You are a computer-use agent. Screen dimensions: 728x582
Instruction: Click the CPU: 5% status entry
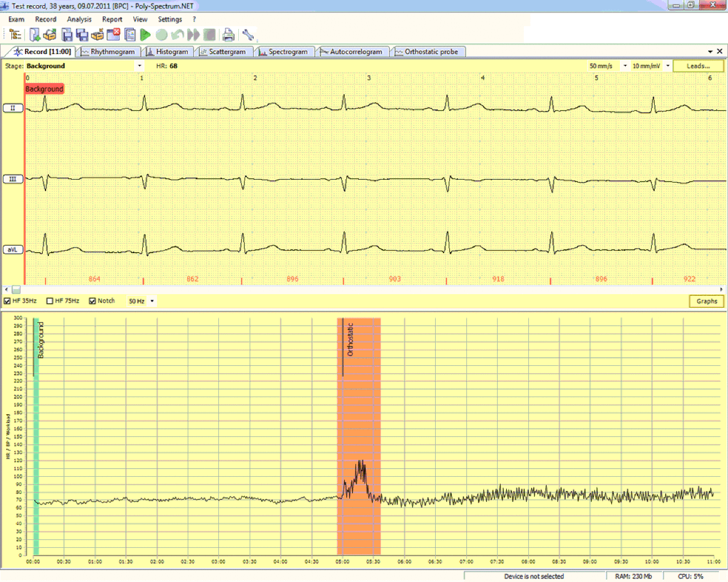690,576
